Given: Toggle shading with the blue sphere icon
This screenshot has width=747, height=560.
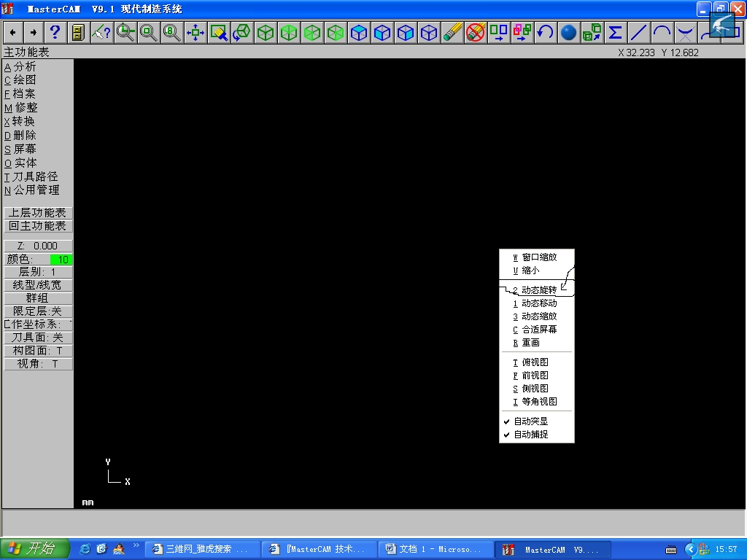Looking at the screenshot, I should 569,33.
